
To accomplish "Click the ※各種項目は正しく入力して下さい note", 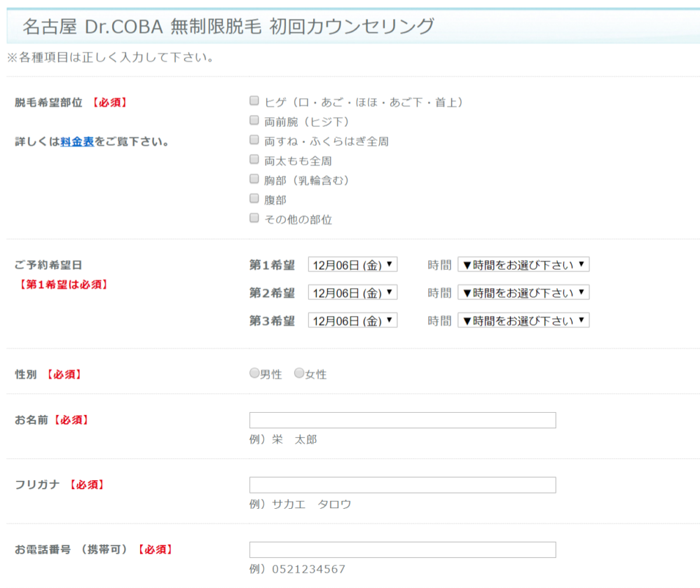I will coord(111,57).
